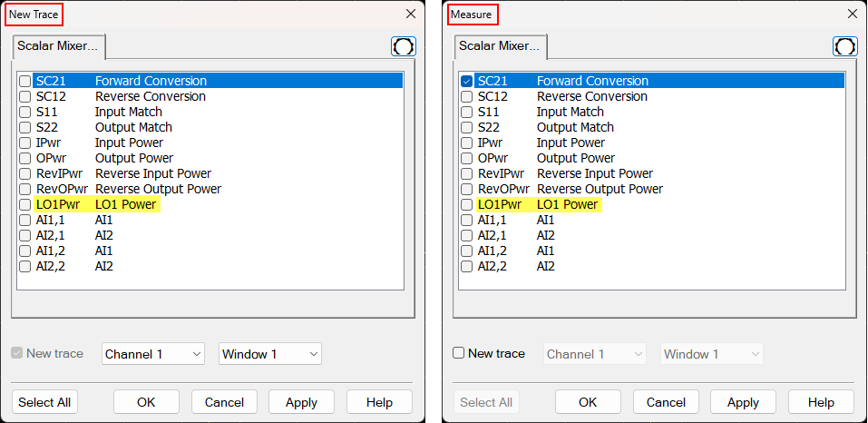
Task: Click the circular icon in New Trace dialog
Action: pos(404,46)
